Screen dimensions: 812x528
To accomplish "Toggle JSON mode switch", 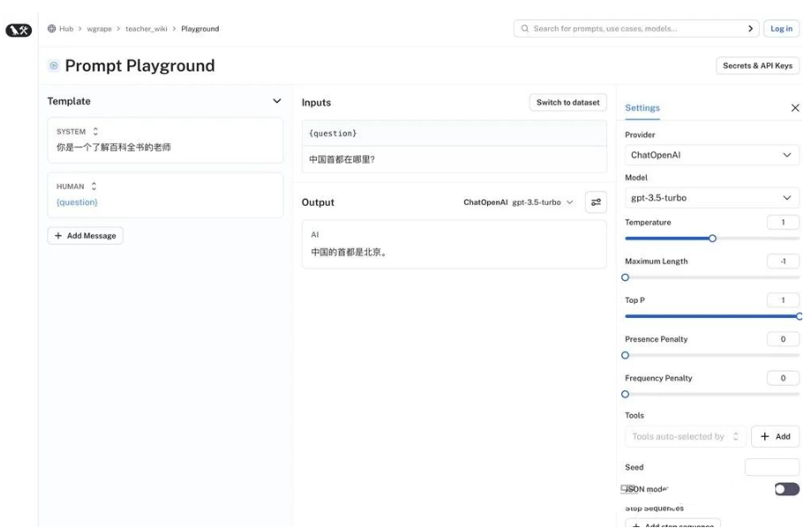I will coord(786,489).
